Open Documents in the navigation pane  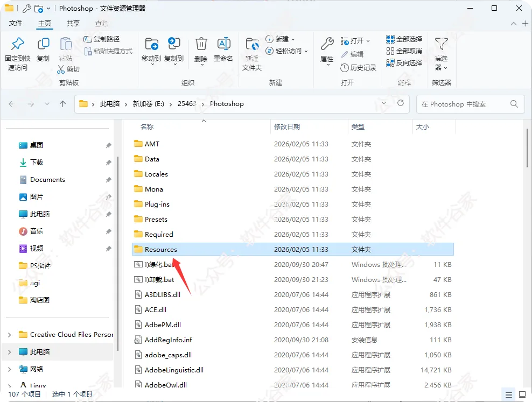click(x=47, y=180)
